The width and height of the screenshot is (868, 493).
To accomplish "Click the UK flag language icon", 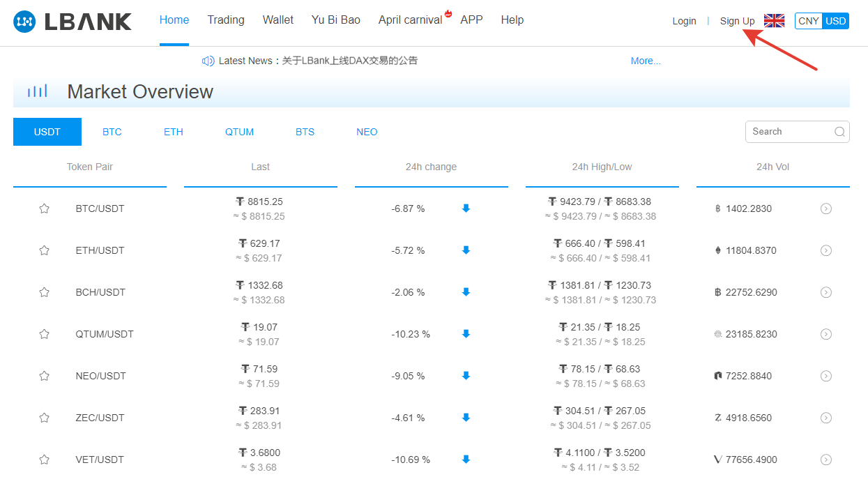I will tap(774, 21).
